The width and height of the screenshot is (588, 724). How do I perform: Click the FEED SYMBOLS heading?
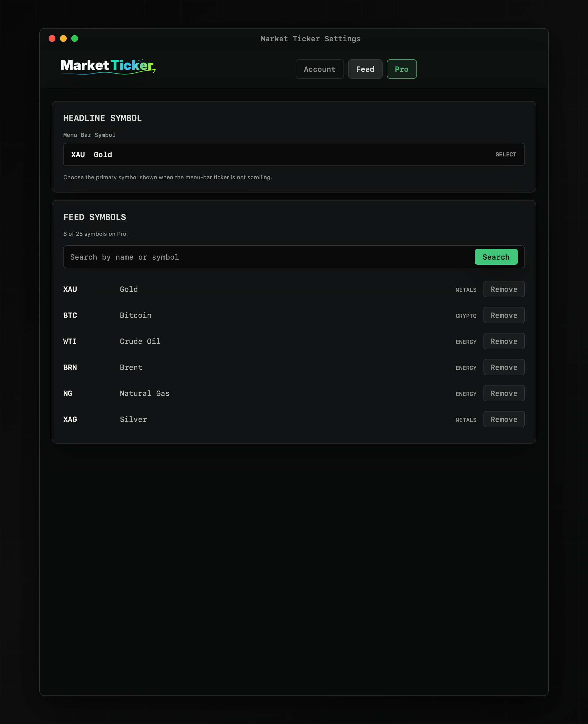pos(95,217)
